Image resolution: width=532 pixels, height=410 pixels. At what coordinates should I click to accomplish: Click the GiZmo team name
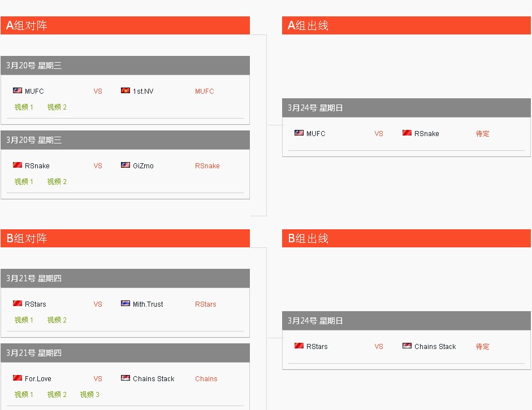(x=143, y=166)
